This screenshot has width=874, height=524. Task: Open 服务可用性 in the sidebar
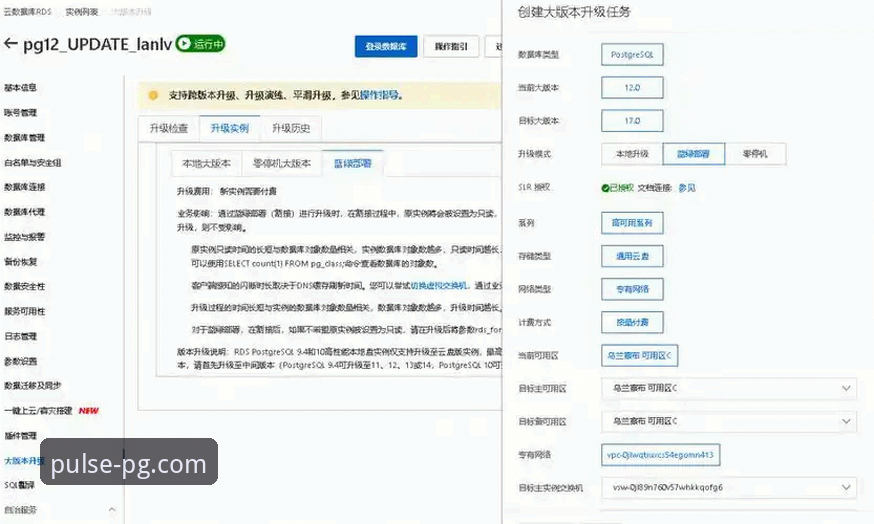coord(24,311)
